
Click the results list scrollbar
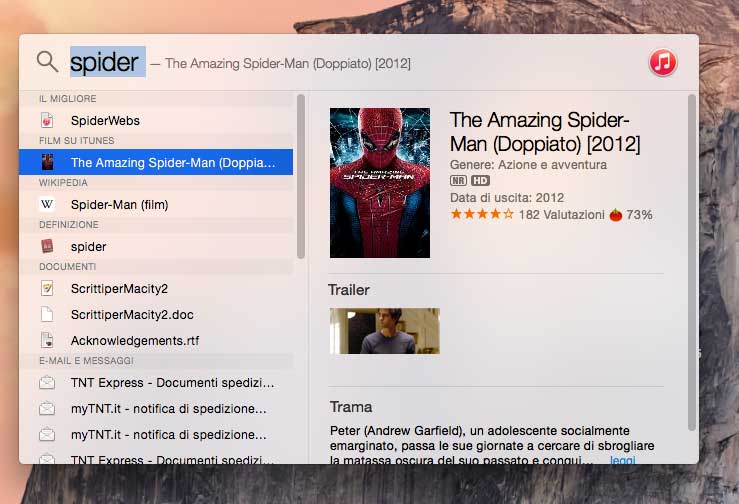(x=301, y=176)
